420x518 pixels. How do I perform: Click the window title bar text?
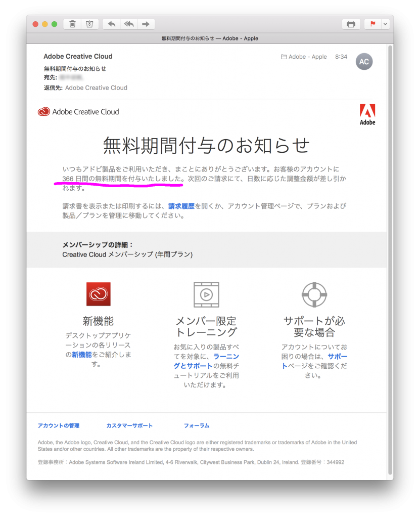click(x=210, y=38)
